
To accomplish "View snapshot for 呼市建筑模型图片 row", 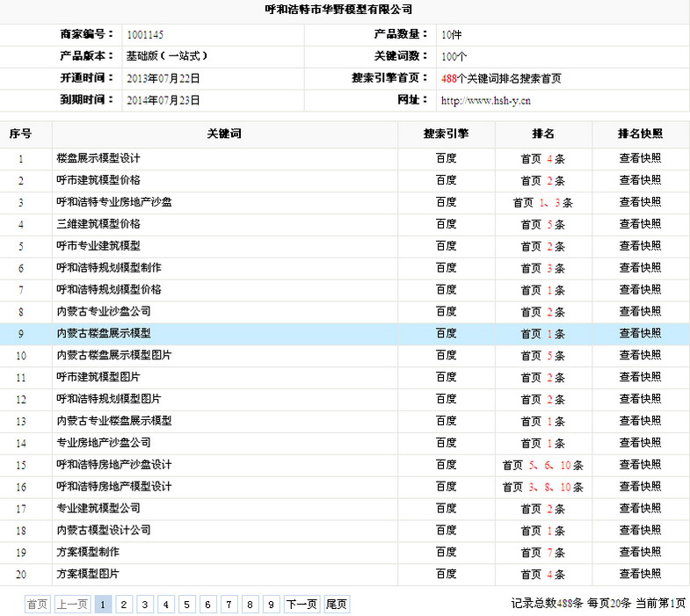I will pyautogui.click(x=640, y=378).
